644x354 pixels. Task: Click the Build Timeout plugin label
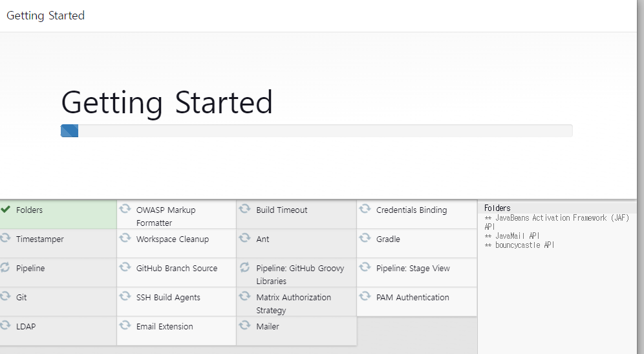point(282,210)
